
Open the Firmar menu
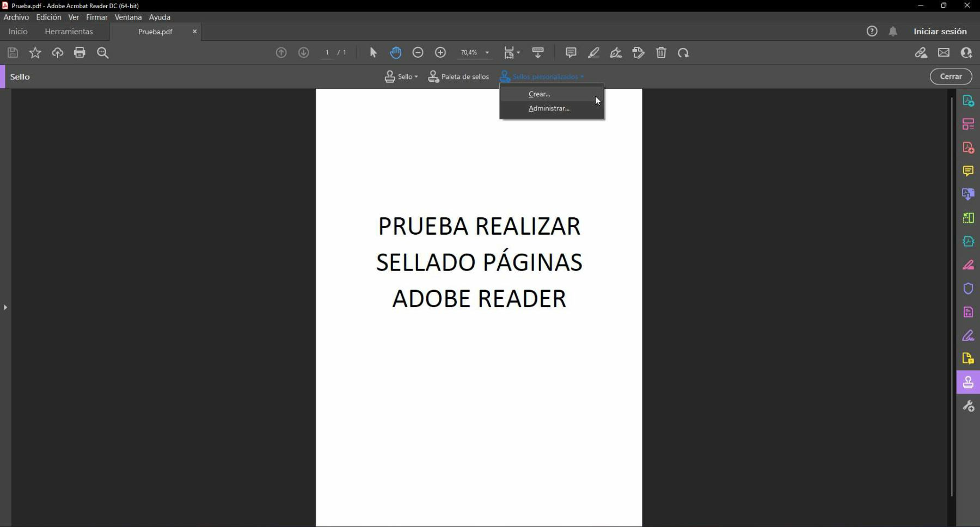pyautogui.click(x=97, y=17)
